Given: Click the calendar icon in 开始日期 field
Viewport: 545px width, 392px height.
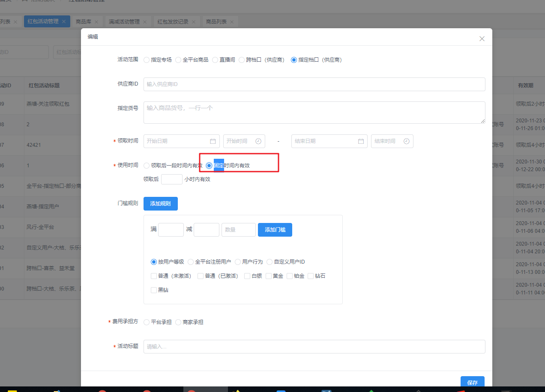Looking at the screenshot, I should pyautogui.click(x=213, y=141).
